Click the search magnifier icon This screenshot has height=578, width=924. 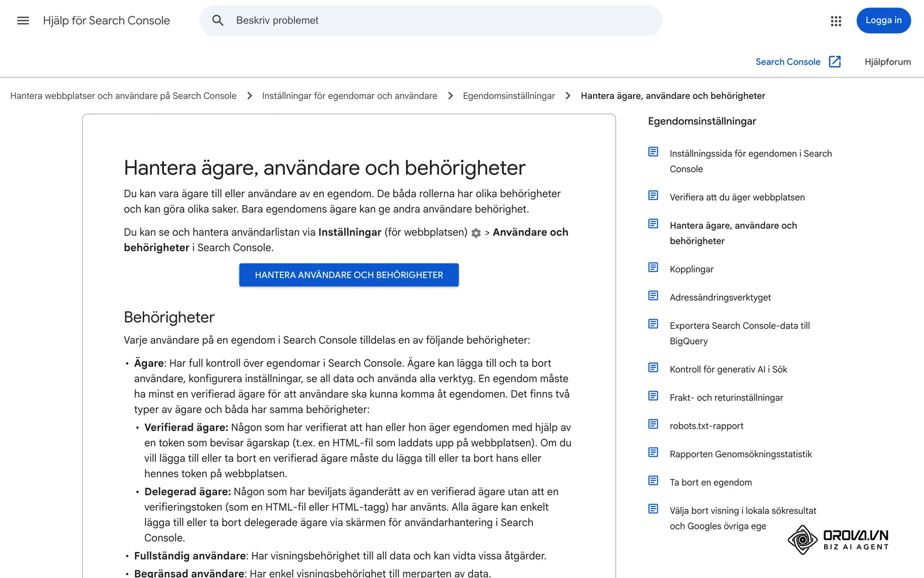218,21
